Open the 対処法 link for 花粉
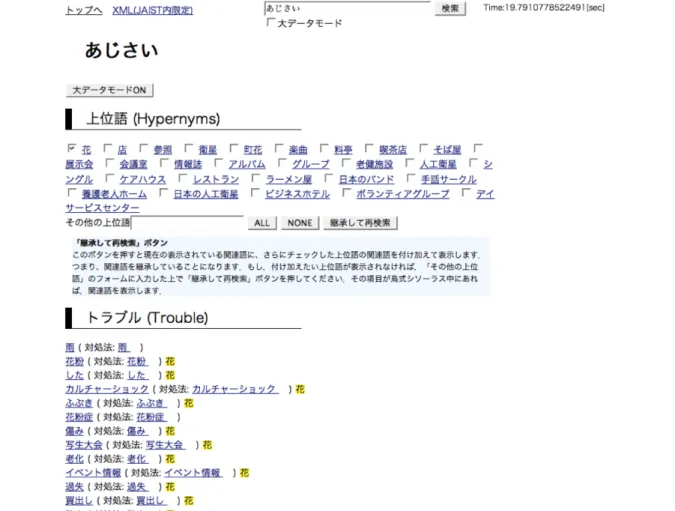 point(138,361)
